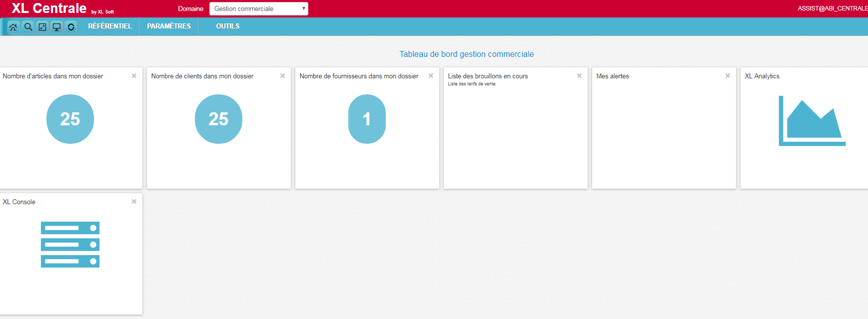Click 'Nombre d'articles dans mon dossier' title
The image size is (868, 319).
coord(53,76)
